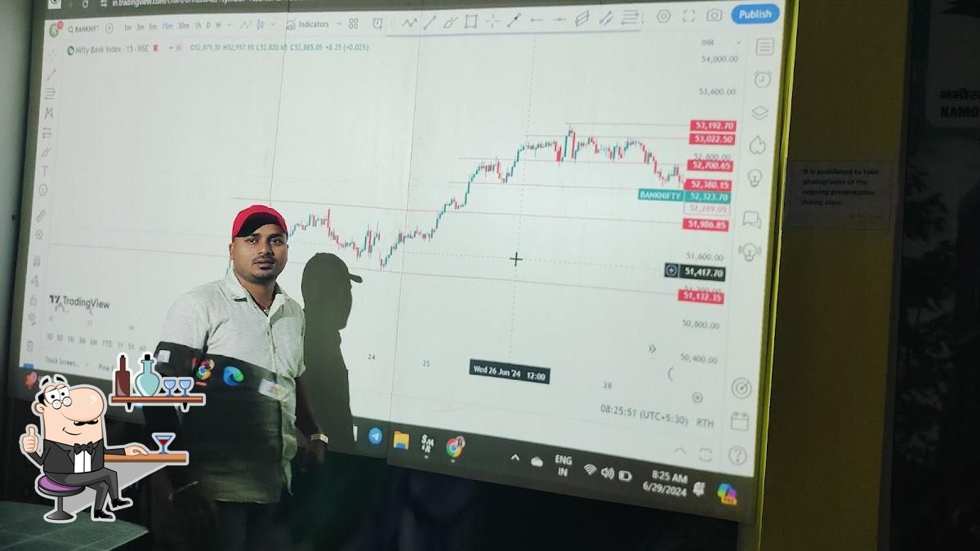Open calendar icon in right sidebar
Screen dimensions: 980x551
pos(739,421)
